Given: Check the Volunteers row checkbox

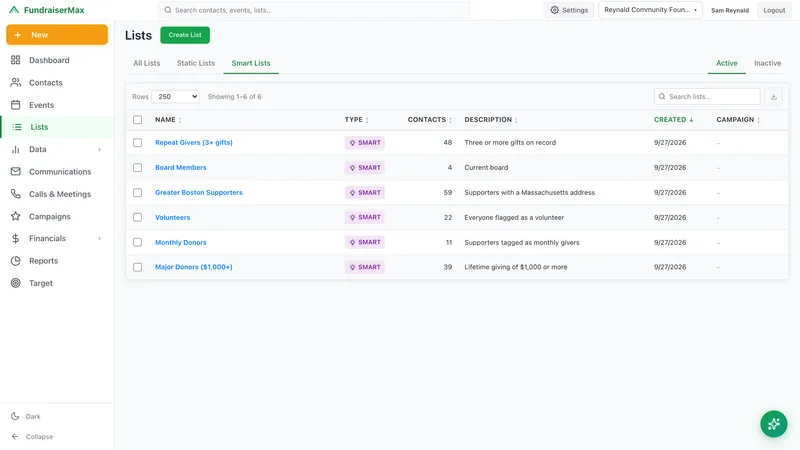Looking at the screenshot, I should click(x=137, y=217).
